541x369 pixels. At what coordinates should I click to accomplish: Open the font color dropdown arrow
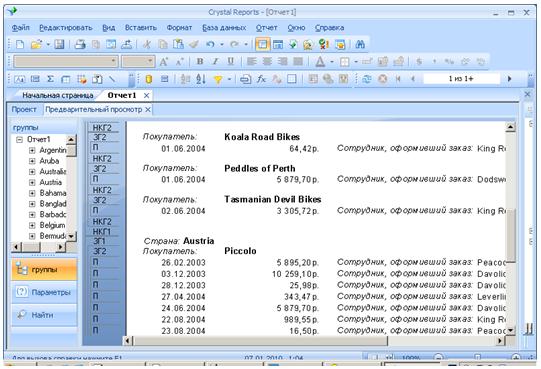(x=332, y=62)
